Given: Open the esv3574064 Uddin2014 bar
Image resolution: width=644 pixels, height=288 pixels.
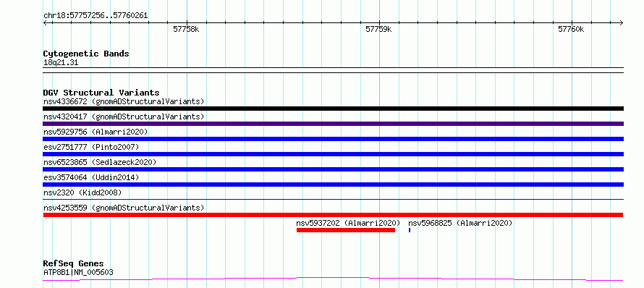Looking at the screenshot, I should click(333, 185).
